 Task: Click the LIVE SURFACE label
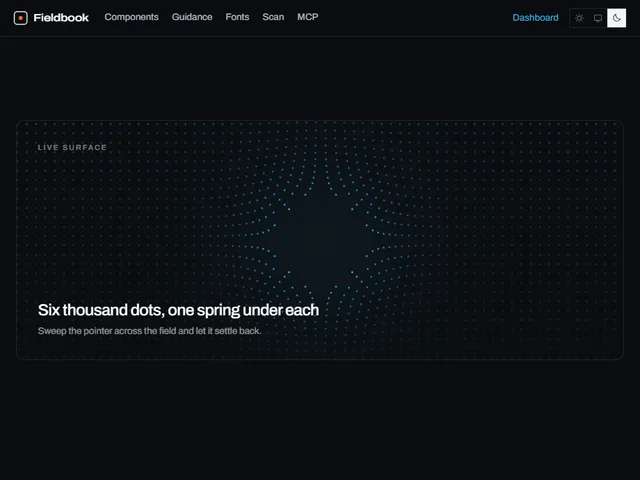tap(72, 147)
